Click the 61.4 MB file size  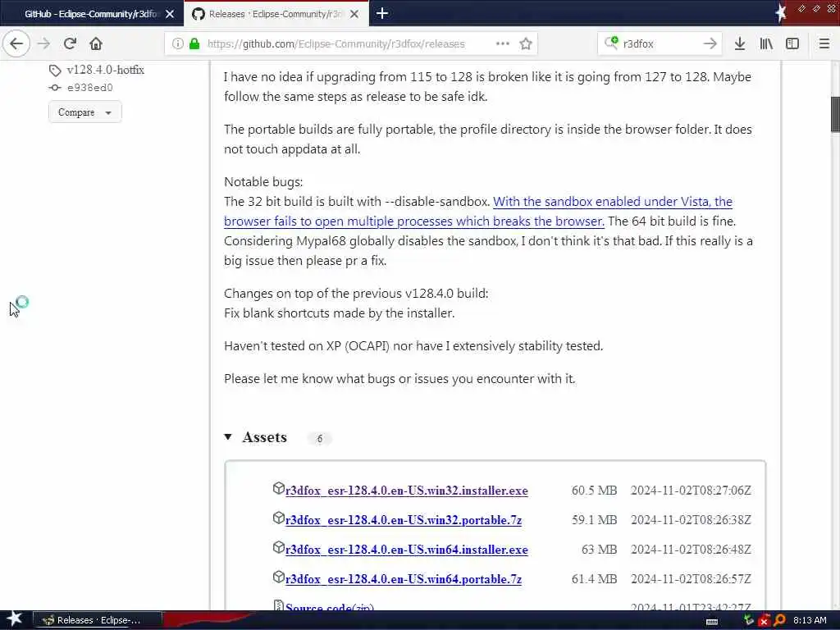[594, 578]
